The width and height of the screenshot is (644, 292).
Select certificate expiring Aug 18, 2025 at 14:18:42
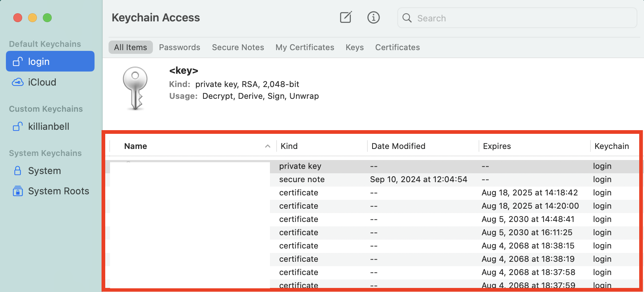pos(372,193)
